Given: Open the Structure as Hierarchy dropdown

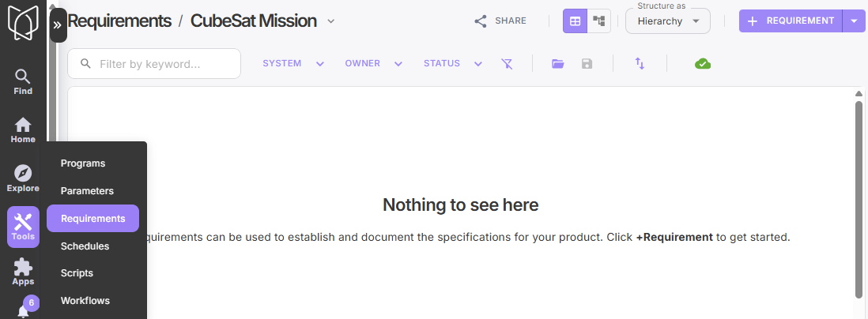Looking at the screenshot, I should (667, 21).
